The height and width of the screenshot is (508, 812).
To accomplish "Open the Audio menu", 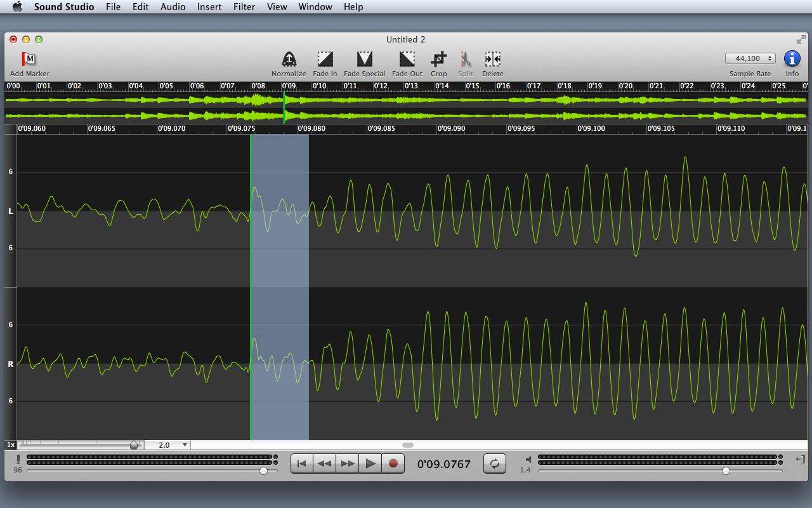I will tap(173, 7).
